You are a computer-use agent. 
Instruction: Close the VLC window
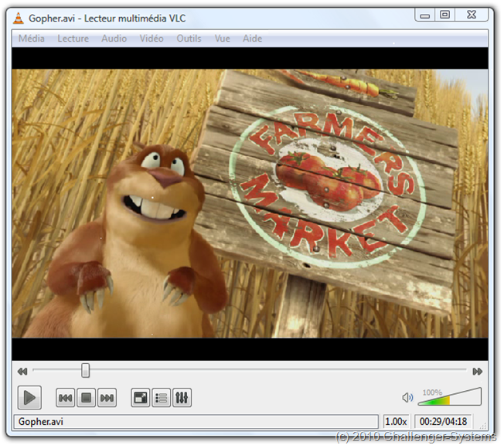(472, 15)
